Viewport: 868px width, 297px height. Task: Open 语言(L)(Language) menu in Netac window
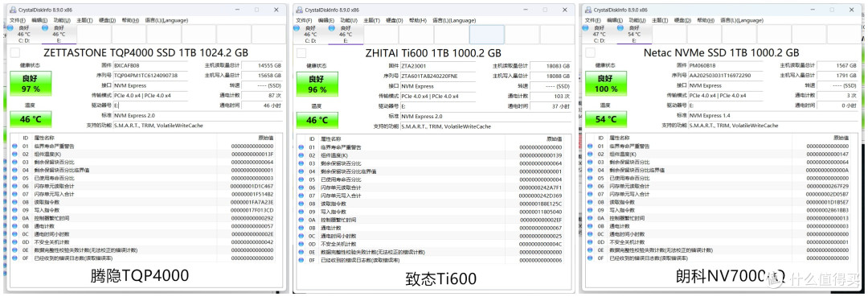coord(742,20)
